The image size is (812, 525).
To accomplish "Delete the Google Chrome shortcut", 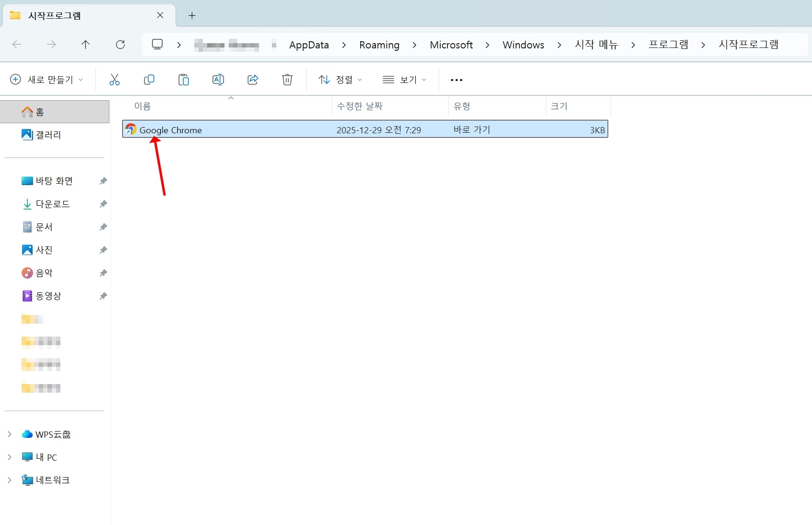I will [287, 80].
